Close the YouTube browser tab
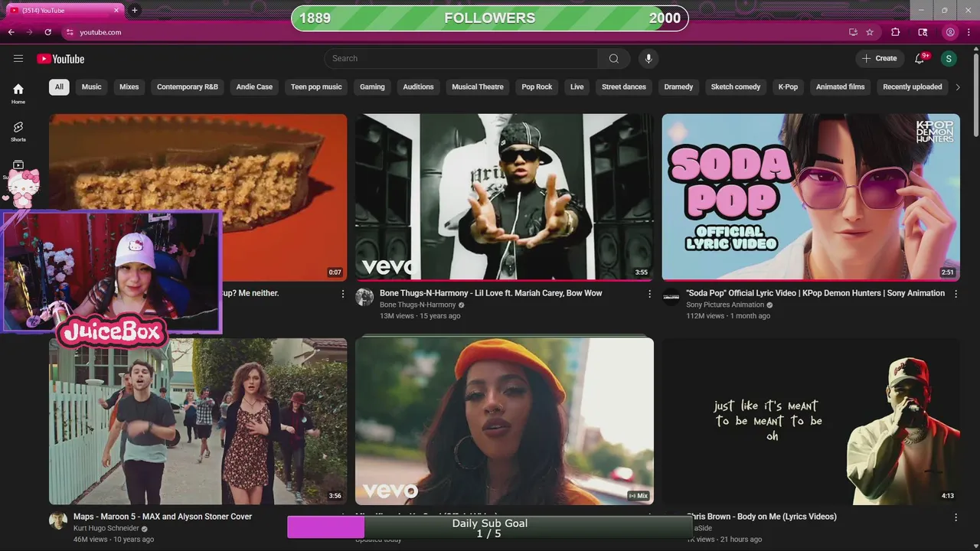 116,11
